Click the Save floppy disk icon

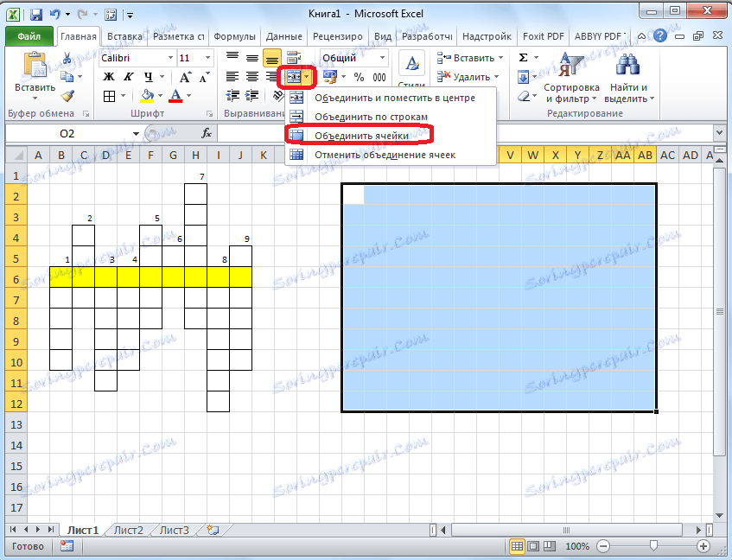(36, 15)
